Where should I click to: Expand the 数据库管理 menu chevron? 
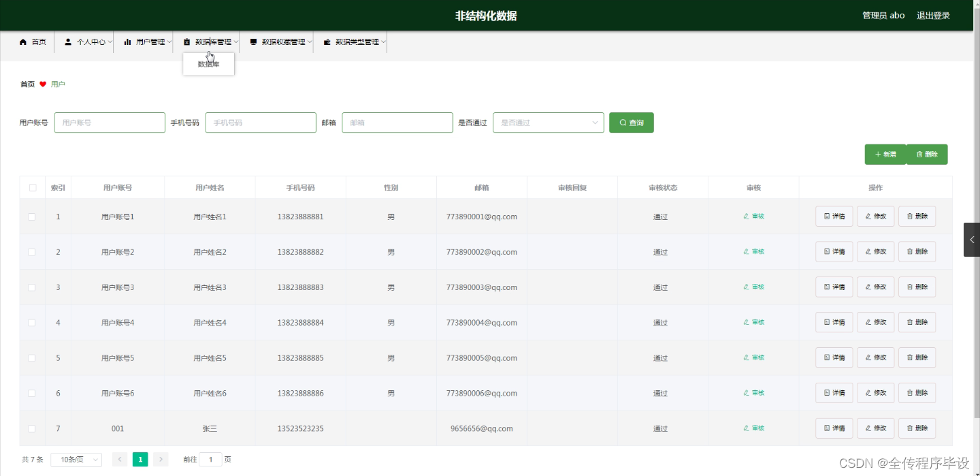pyautogui.click(x=236, y=42)
